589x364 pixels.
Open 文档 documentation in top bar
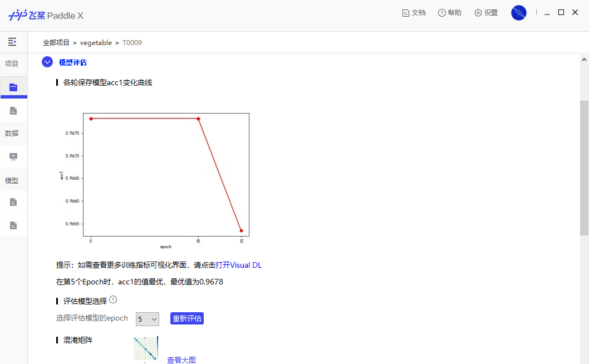pyautogui.click(x=414, y=13)
